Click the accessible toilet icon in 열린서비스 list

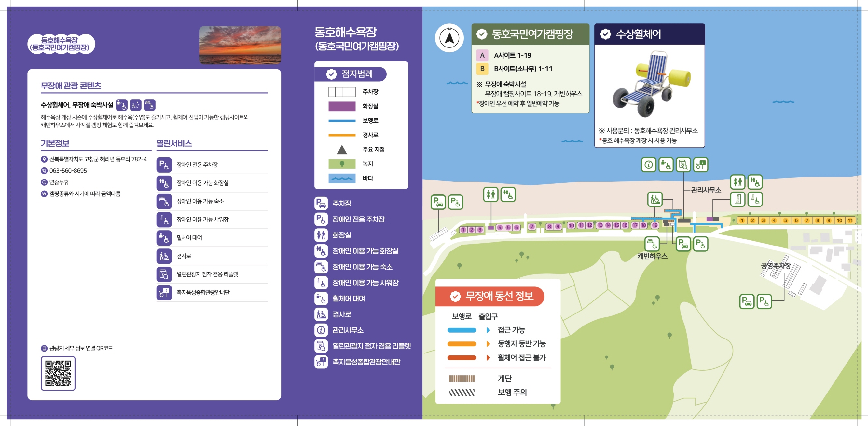[164, 183]
